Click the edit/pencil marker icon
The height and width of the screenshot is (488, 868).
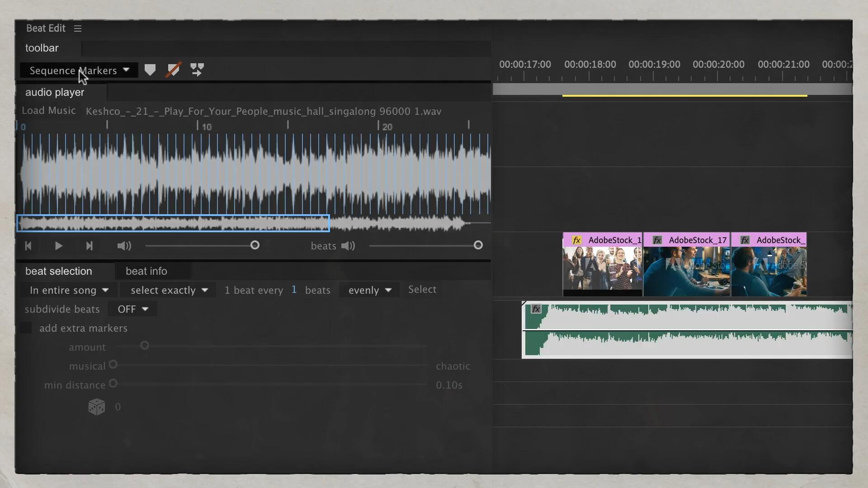(174, 70)
